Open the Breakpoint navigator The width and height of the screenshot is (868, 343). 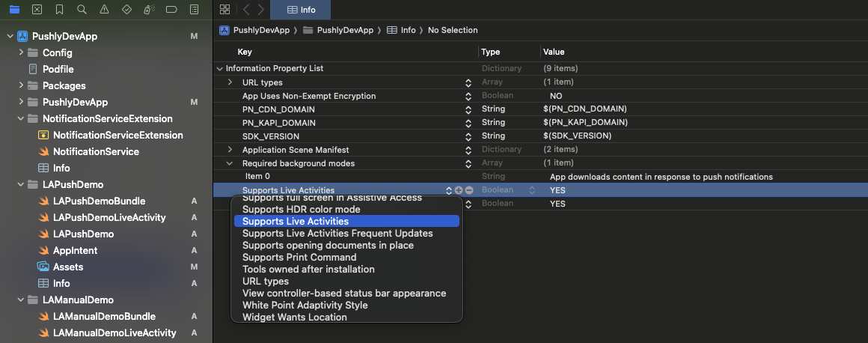click(171, 10)
